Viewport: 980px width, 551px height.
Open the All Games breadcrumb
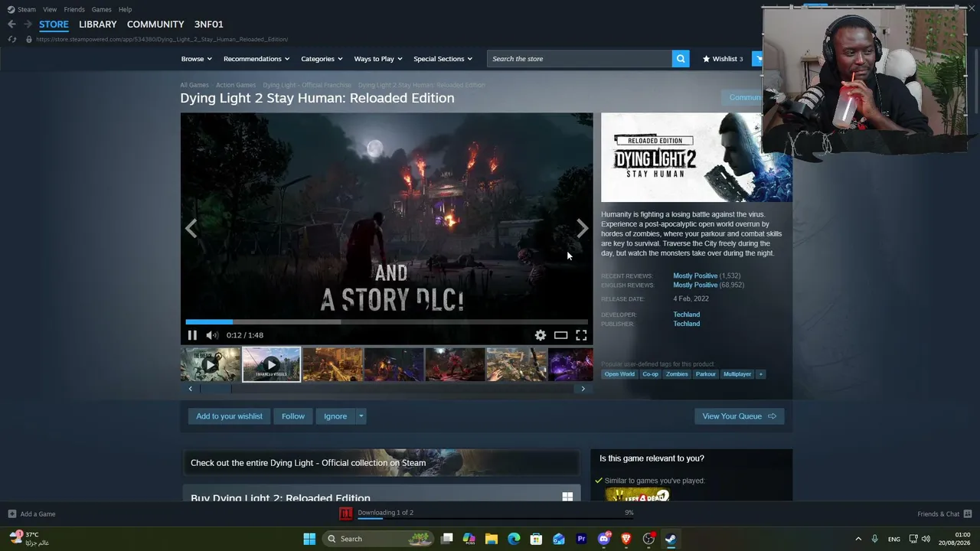click(x=194, y=85)
